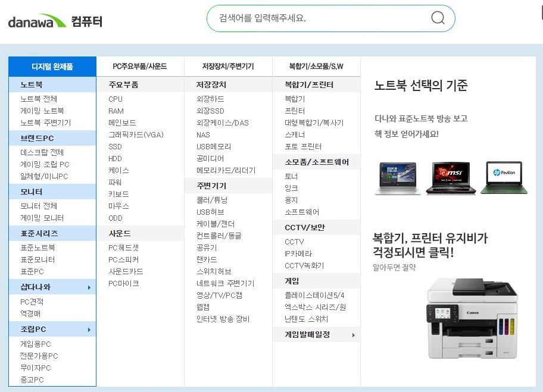Open 전문가용PC link
Screen dimensions: 543x392
(39, 356)
